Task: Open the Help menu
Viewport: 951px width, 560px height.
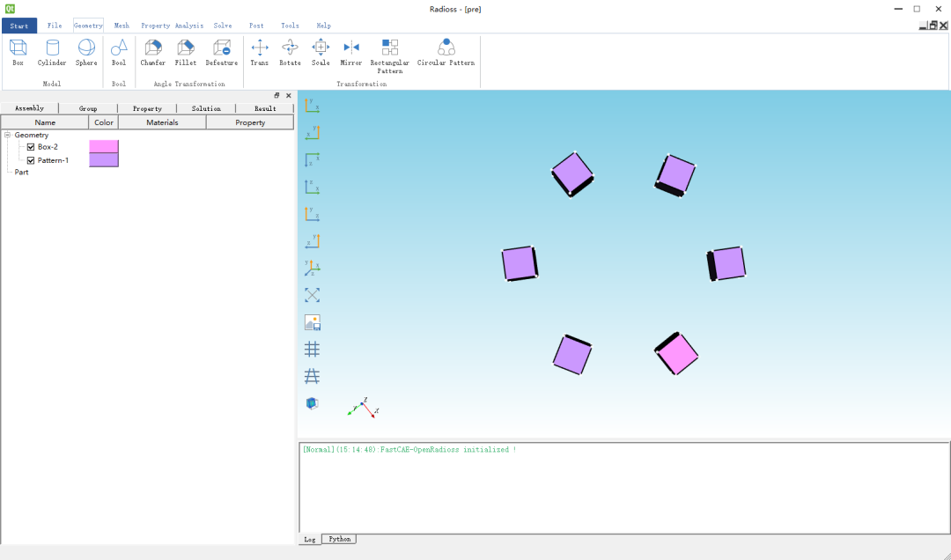Action: pyautogui.click(x=323, y=26)
